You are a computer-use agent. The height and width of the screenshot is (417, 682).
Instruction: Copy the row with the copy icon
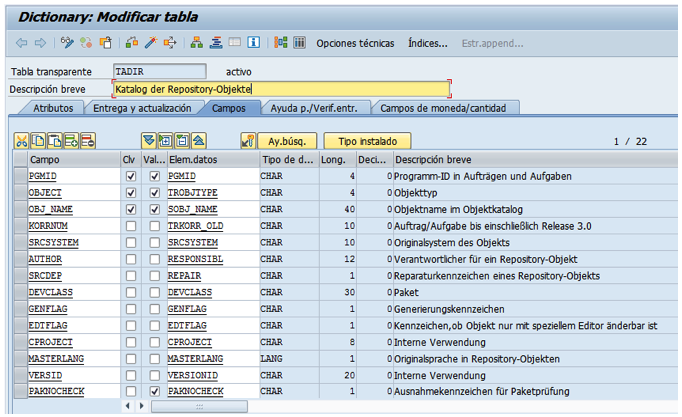pyautogui.click(x=38, y=141)
